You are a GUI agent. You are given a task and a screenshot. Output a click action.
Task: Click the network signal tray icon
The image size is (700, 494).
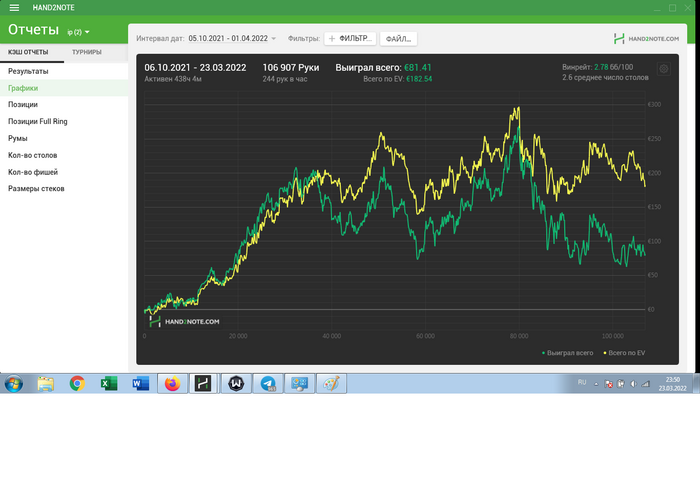pyautogui.click(x=646, y=384)
